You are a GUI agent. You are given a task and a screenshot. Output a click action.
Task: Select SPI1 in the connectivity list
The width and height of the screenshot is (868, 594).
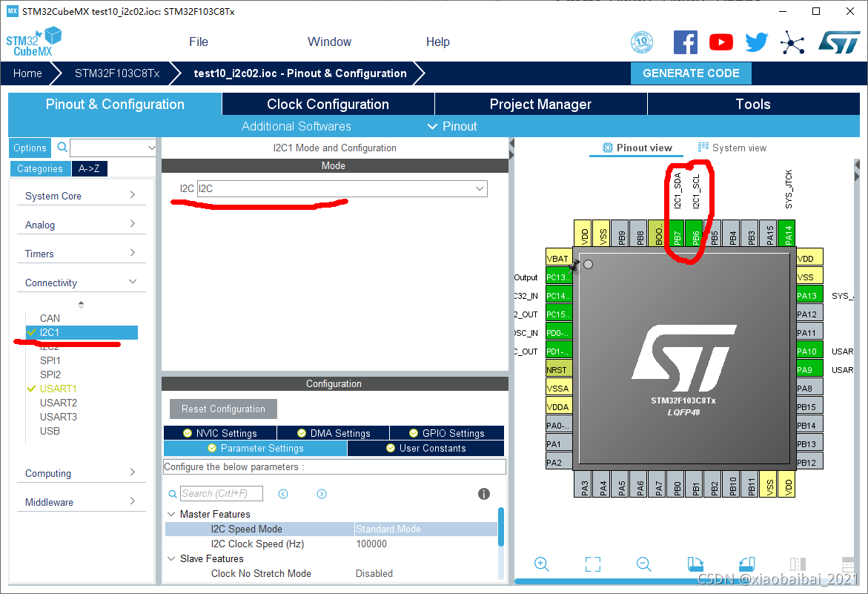50,360
